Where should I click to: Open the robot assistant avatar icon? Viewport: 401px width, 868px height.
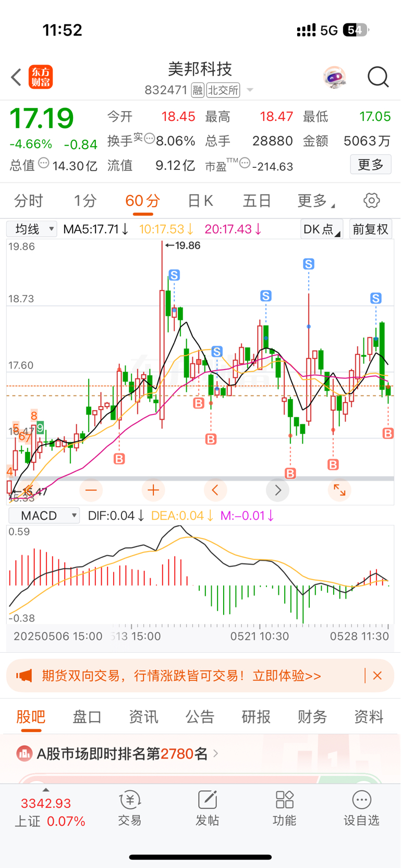click(334, 77)
